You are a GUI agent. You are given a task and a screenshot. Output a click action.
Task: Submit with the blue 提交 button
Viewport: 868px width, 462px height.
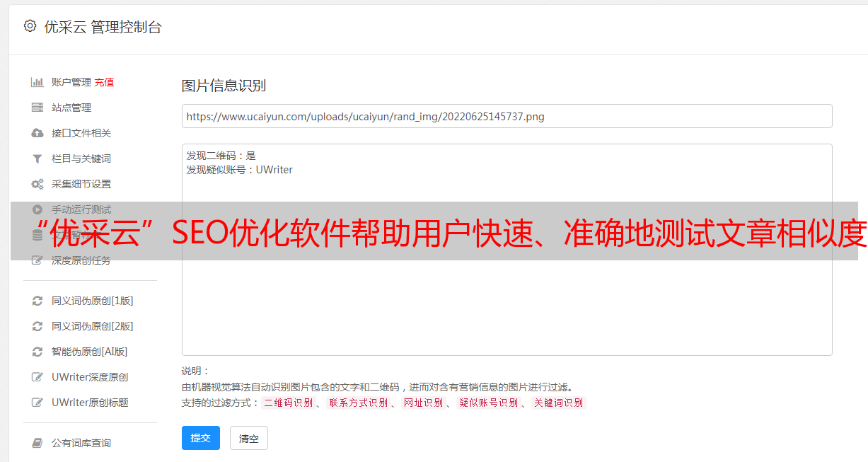(x=201, y=438)
